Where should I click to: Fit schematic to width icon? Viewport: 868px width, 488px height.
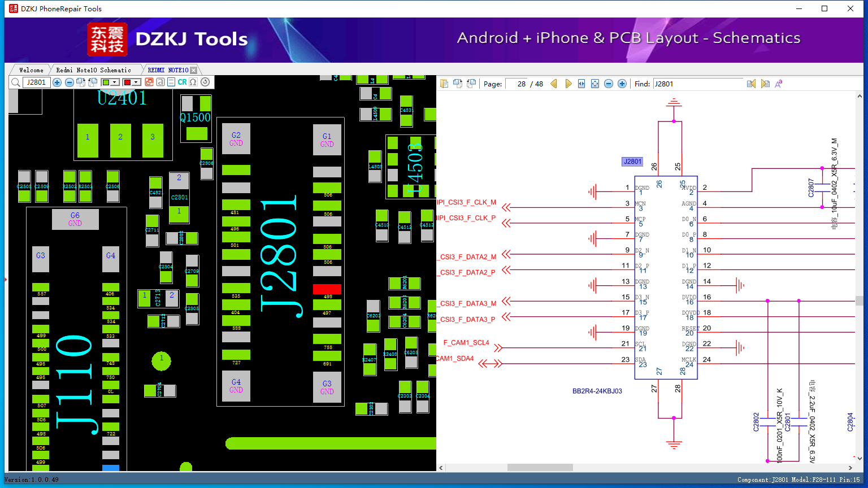tap(581, 84)
